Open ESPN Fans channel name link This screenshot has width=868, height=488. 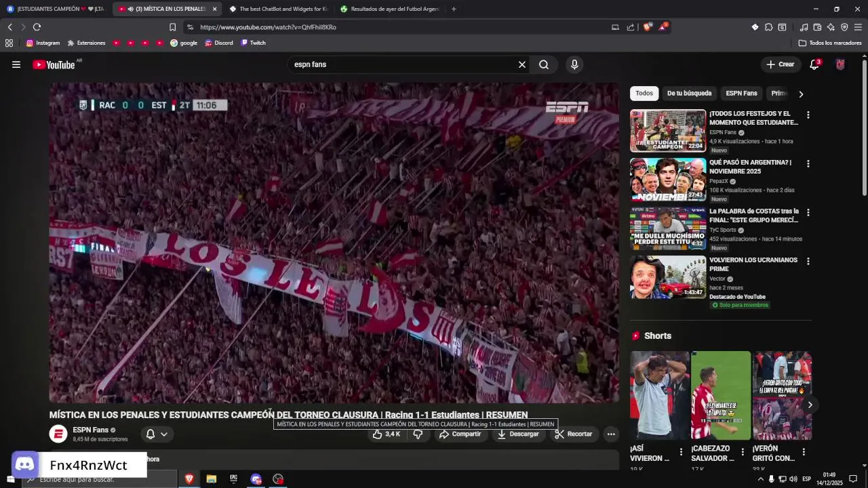(91, 430)
